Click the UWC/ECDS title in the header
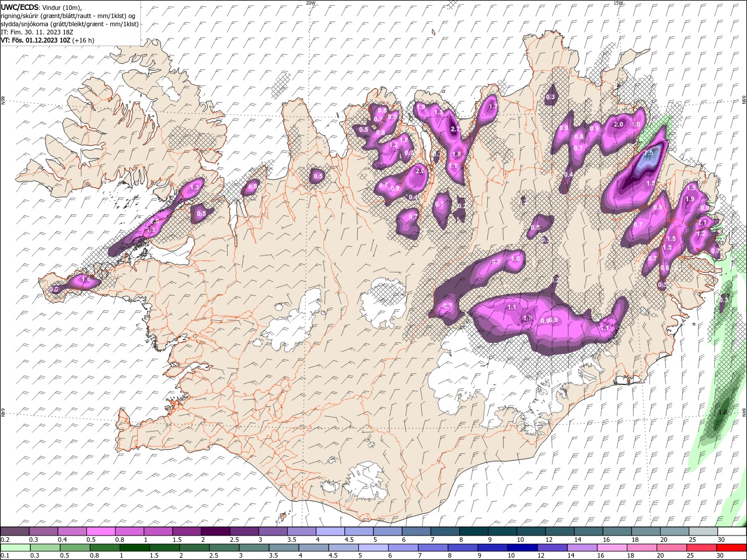 20,7
